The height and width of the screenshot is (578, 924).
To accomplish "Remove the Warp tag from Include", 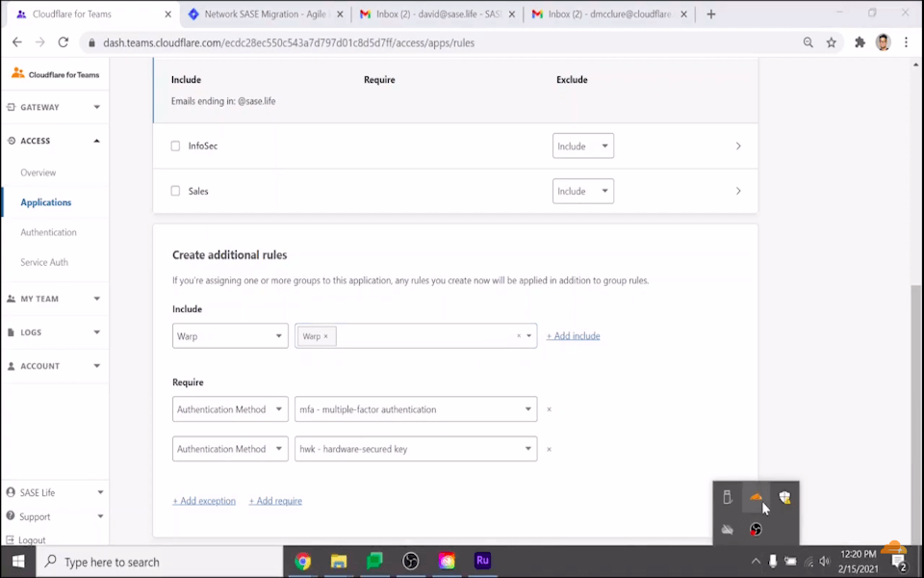I will pos(326,336).
